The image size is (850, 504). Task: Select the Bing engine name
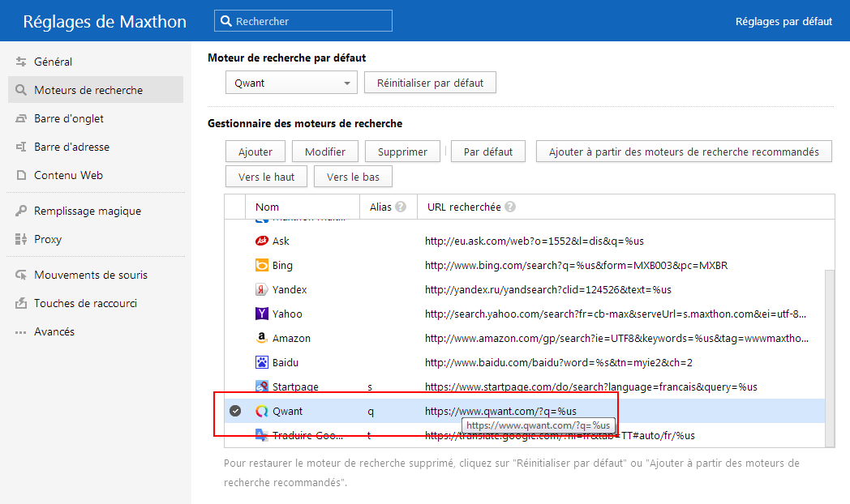(282, 265)
